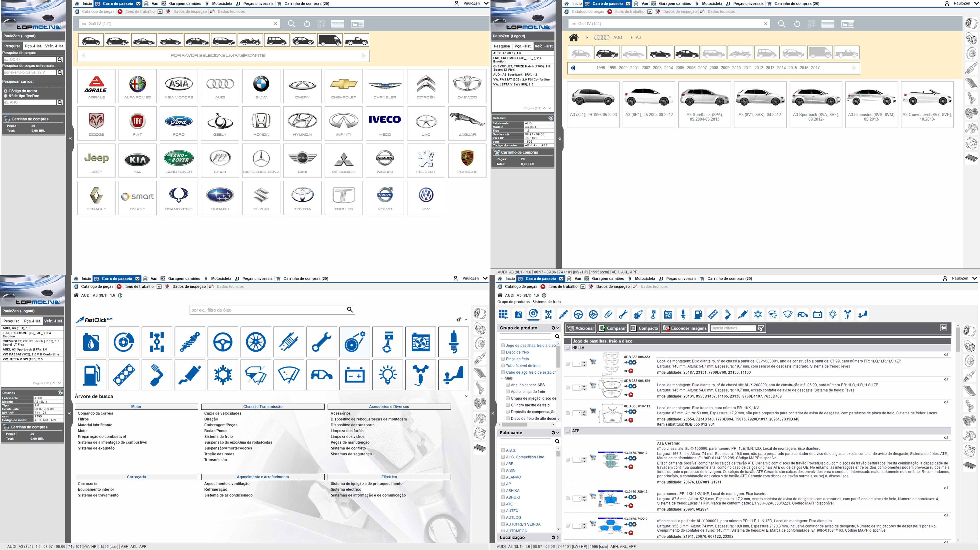This screenshot has width=980, height=550.
Task: Switch to Compacto view button
Action: 644,328
